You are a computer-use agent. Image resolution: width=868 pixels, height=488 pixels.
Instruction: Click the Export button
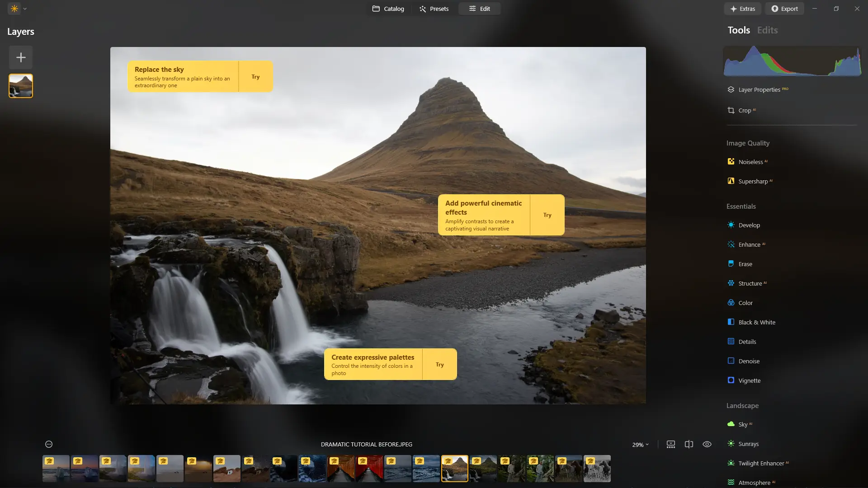coord(784,9)
